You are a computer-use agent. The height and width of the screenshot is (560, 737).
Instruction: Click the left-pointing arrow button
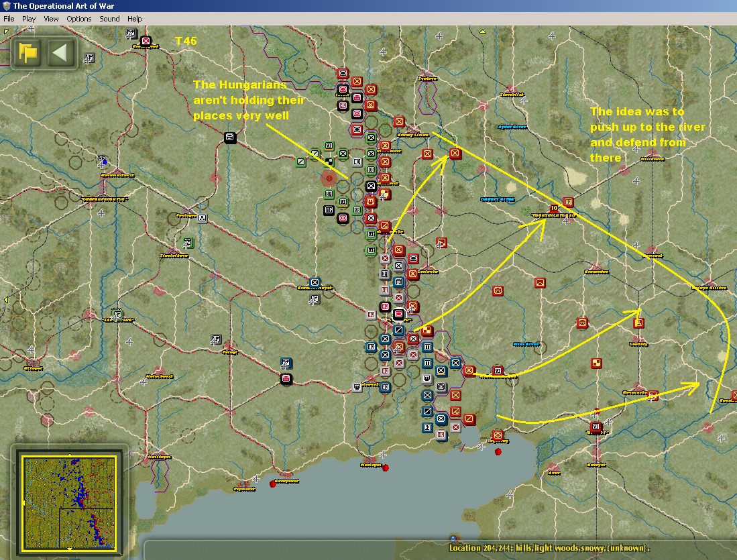tap(60, 52)
